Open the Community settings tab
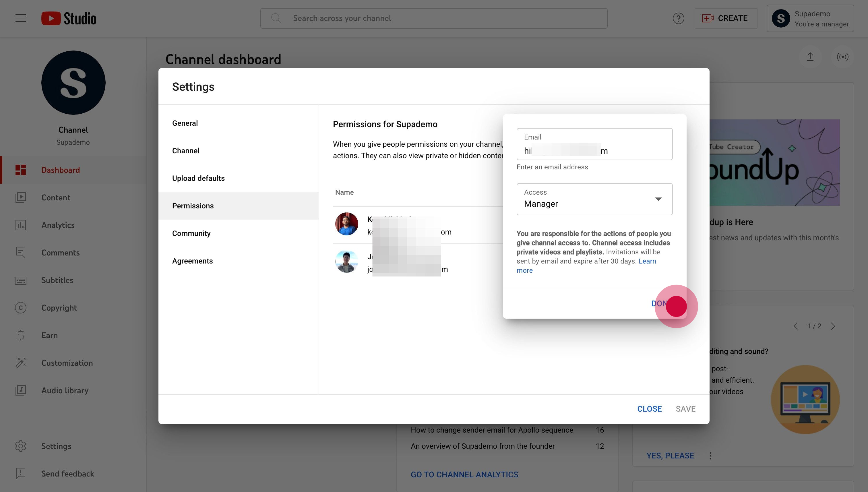The height and width of the screenshot is (492, 868). (x=239, y=233)
